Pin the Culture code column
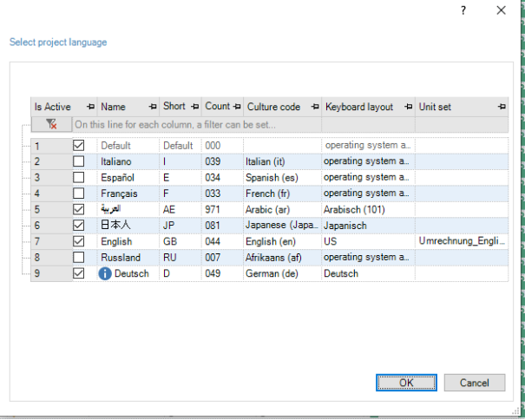 click(315, 107)
